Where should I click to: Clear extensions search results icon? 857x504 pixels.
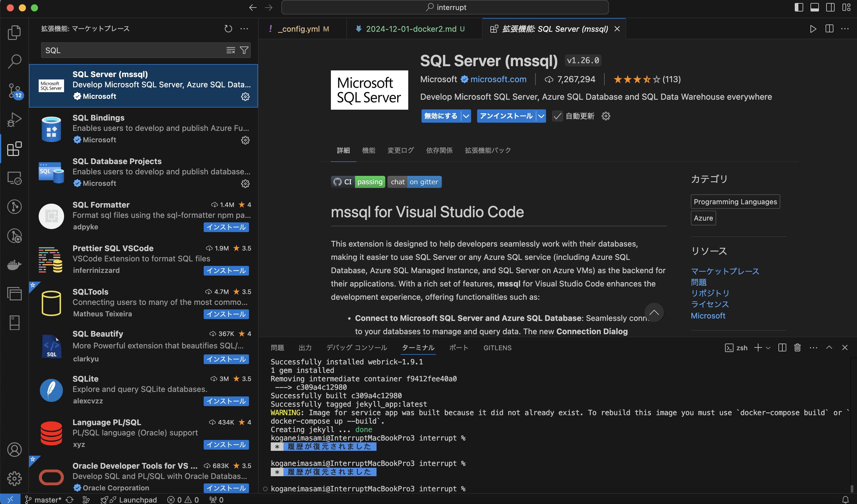pos(231,50)
